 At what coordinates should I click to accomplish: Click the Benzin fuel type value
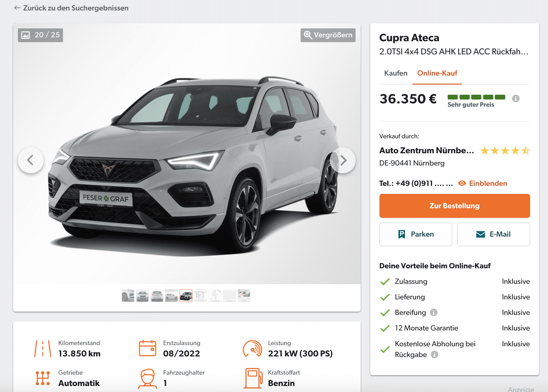(281, 383)
